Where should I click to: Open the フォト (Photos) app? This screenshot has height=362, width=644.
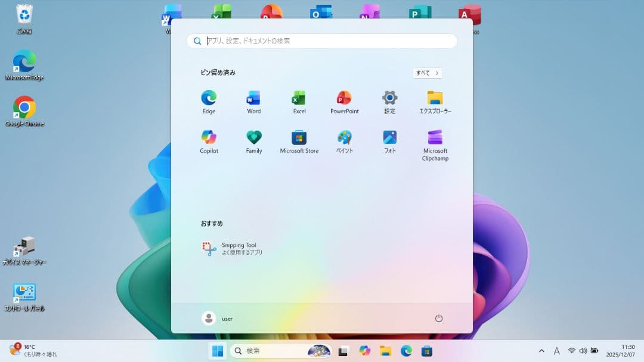point(389,141)
